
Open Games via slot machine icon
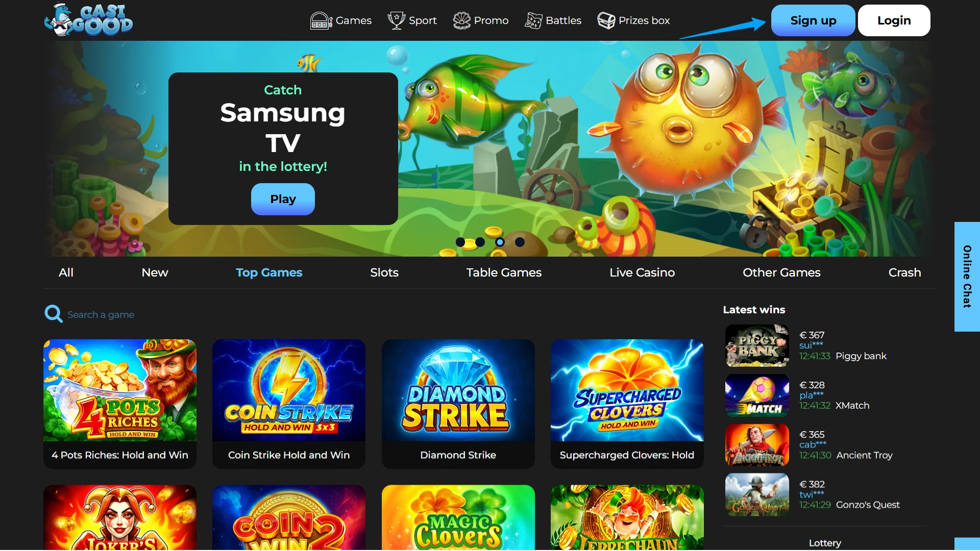[321, 20]
